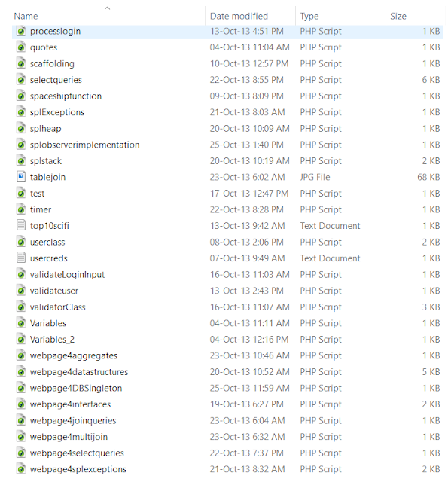Select the file name quotes

coord(44,47)
